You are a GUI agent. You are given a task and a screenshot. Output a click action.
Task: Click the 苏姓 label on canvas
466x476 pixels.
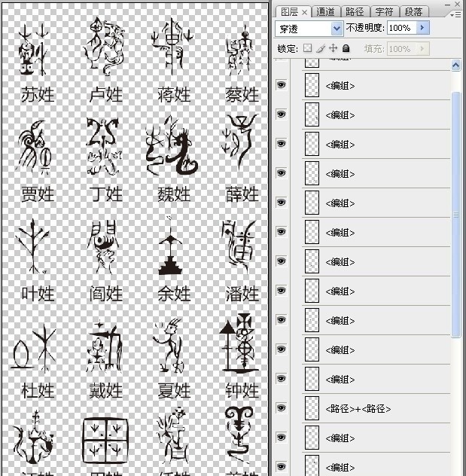[x=38, y=95]
